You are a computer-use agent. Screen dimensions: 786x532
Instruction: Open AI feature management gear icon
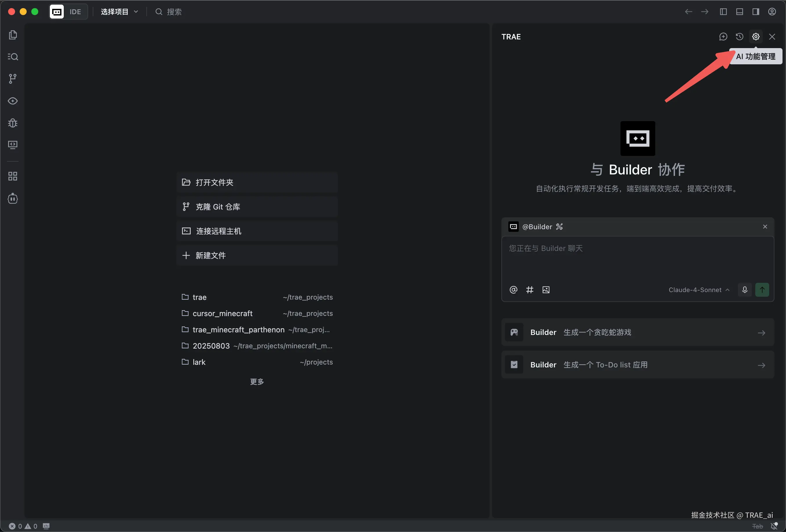756,37
